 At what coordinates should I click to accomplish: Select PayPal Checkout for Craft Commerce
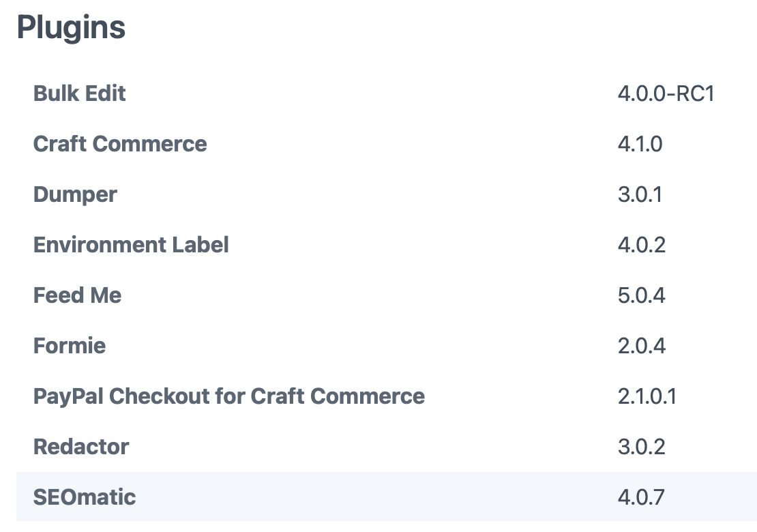(x=229, y=396)
